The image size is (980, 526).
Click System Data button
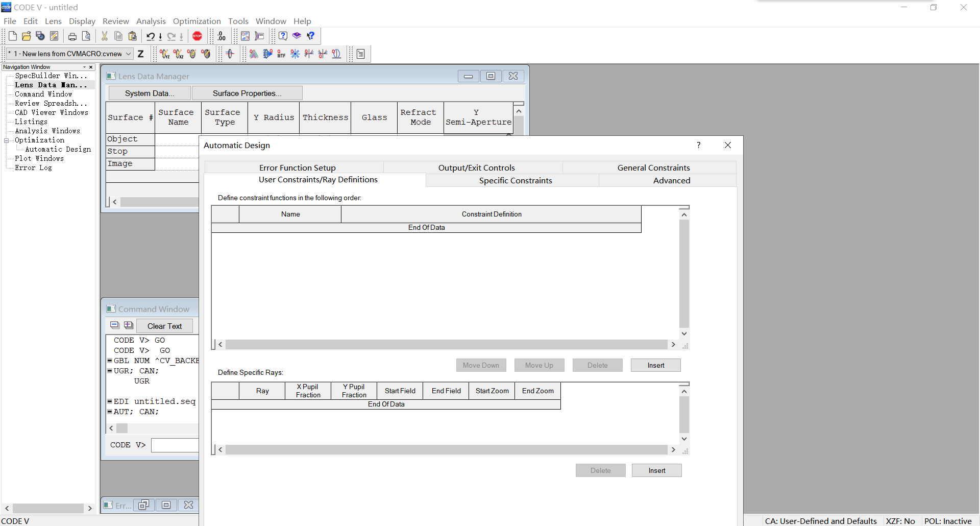click(x=150, y=93)
